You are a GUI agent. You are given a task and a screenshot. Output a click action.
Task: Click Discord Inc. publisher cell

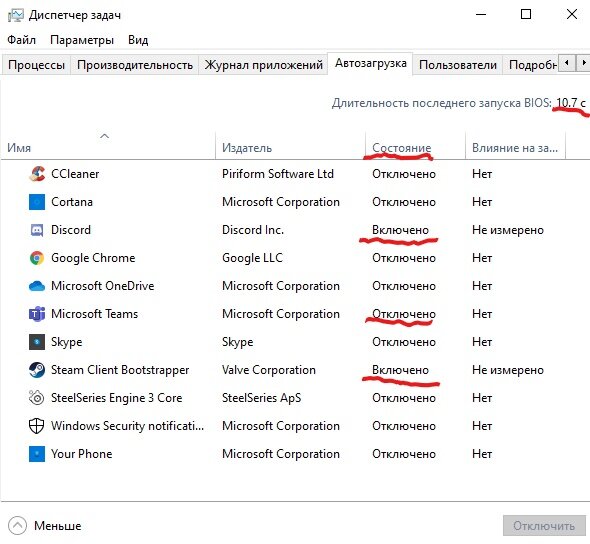[x=253, y=230]
